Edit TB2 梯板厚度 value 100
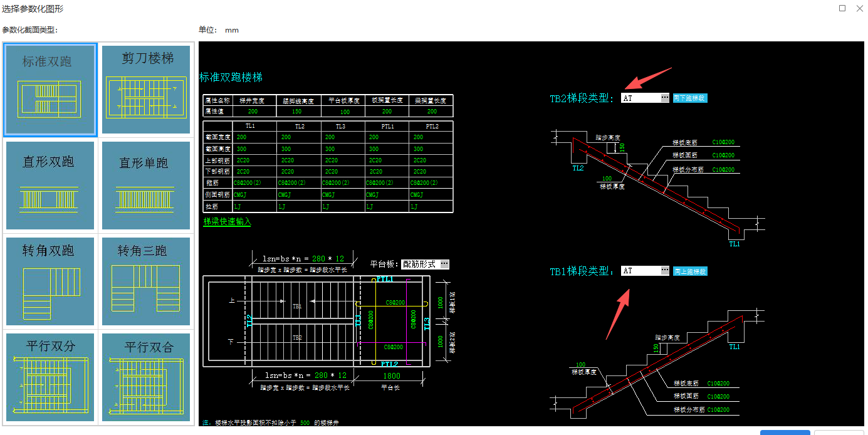Screen dimensions: 868x435 pyautogui.click(x=607, y=179)
